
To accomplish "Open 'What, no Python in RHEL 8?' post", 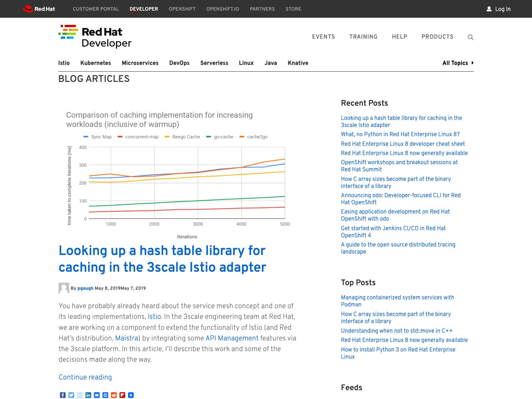I will tap(400, 134).
